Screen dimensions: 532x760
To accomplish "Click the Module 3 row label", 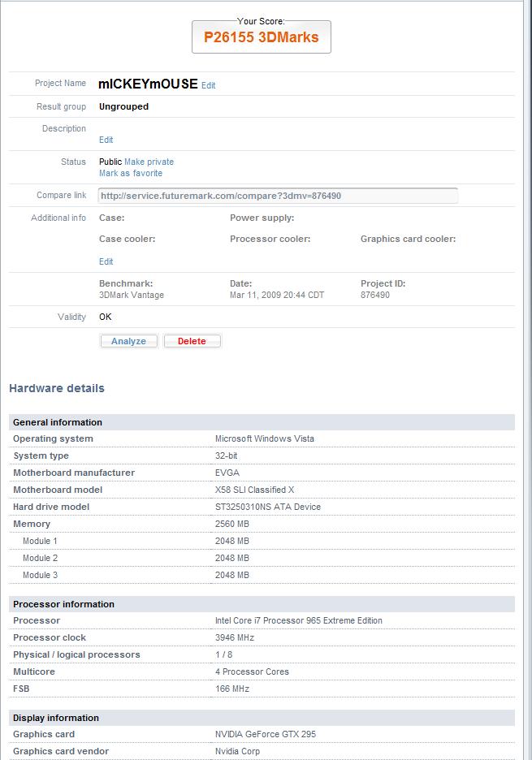I will 41,575.
